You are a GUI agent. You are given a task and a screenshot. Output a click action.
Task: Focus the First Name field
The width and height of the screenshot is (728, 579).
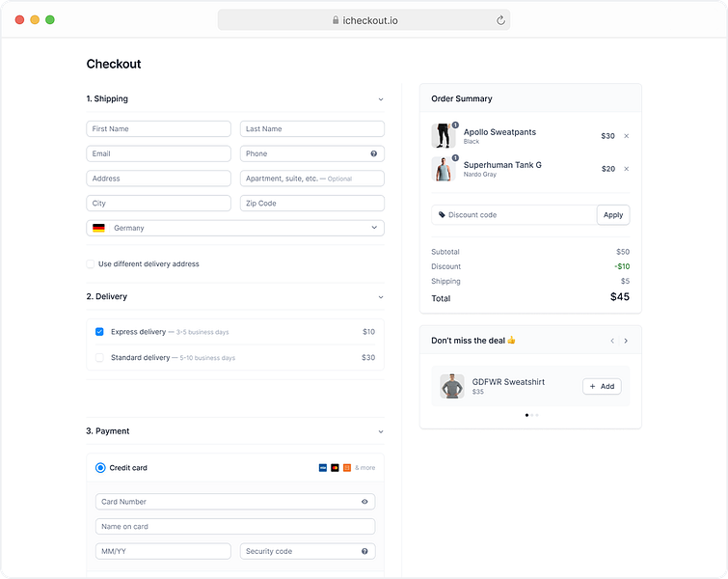[158, 128]
